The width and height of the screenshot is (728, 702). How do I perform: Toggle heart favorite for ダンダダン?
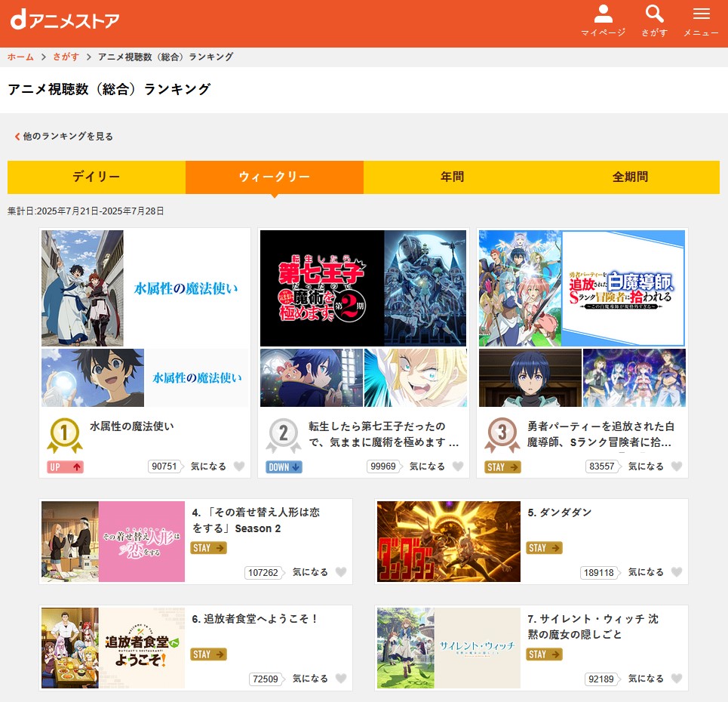pyautogui.click(x=677, y=572)
